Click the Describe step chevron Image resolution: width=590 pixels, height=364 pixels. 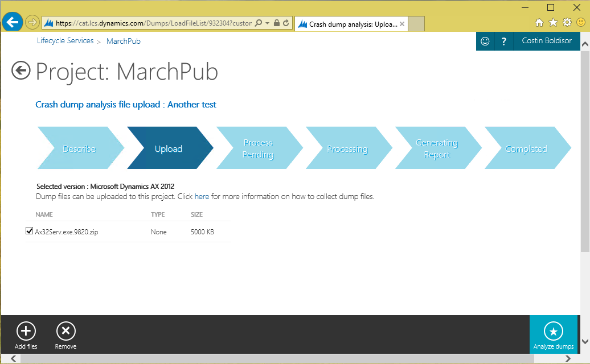(79, 148)
